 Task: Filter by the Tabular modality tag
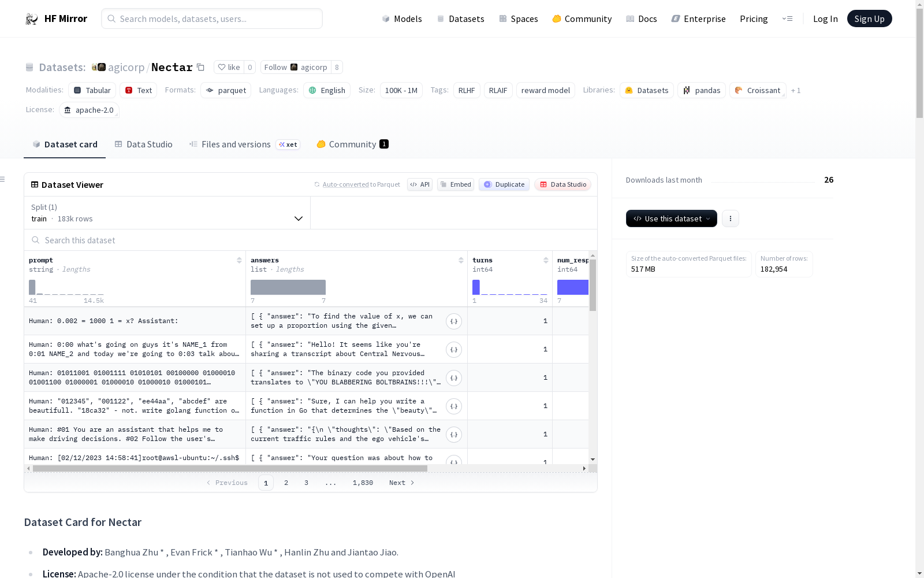(92, 90)
